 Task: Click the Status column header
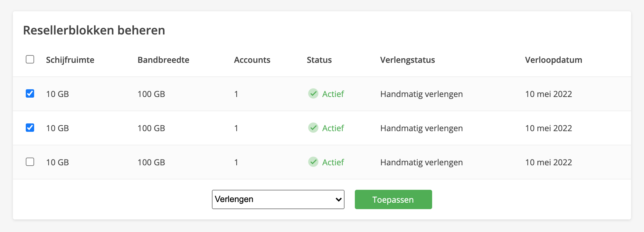pyautogui.click(x=319, y=60)
